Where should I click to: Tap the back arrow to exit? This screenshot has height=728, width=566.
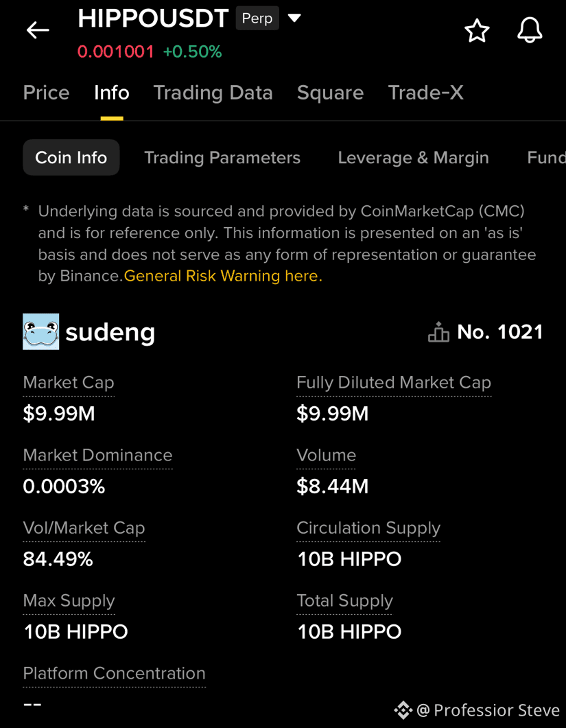(37, 30)
